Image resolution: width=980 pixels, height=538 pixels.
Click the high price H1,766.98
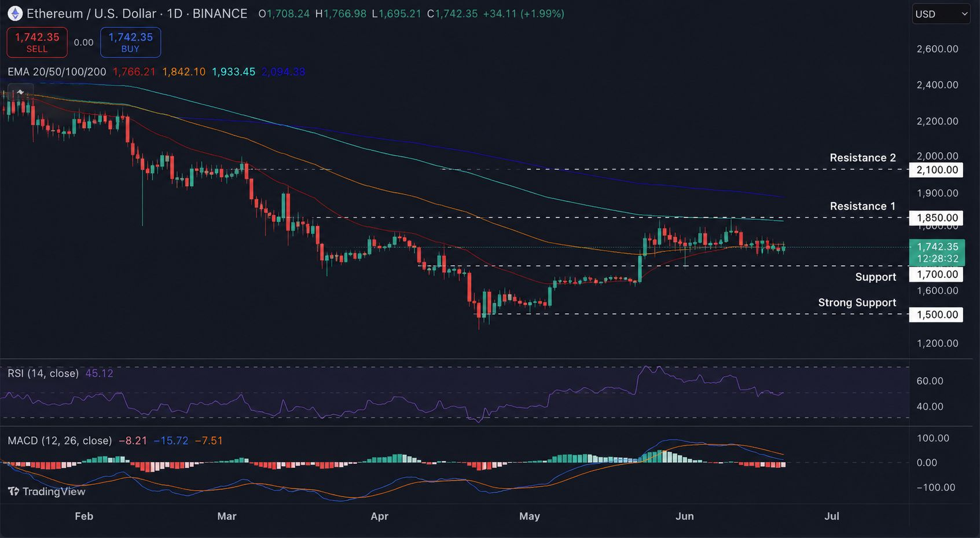pos(341,13)
